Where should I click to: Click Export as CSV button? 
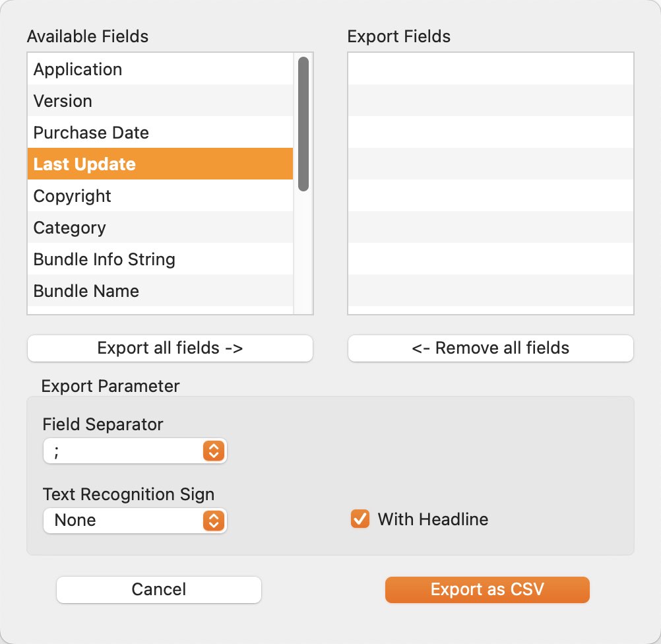point(488,590)
